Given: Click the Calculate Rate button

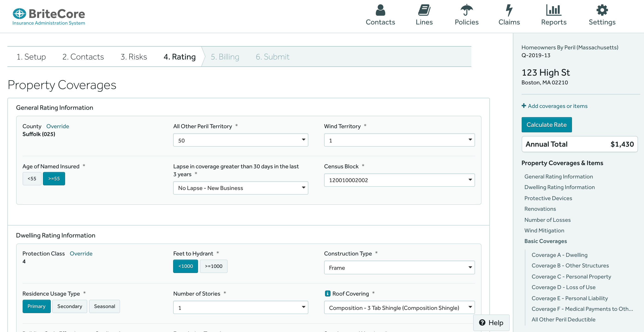Looking at the screenshot, I should pyautogui.click(x=546, y=125).
